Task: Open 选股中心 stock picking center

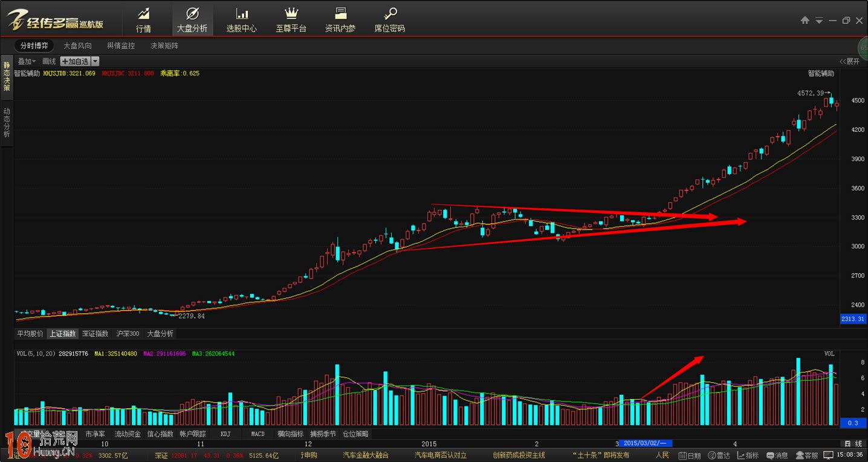Action: [241, 19]
